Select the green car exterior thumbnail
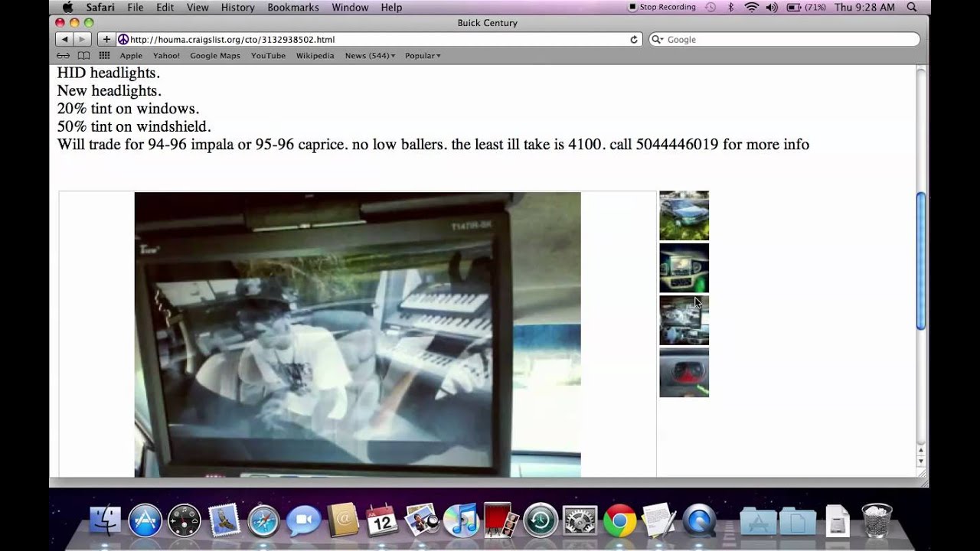This screenshot has width=980, height=551. [x=684, y=216]
